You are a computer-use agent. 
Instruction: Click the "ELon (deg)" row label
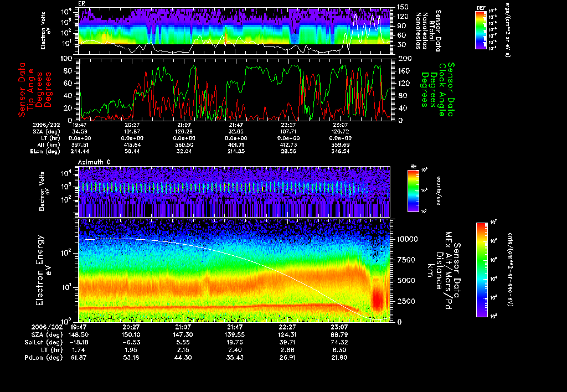click(x=45, y=151)
